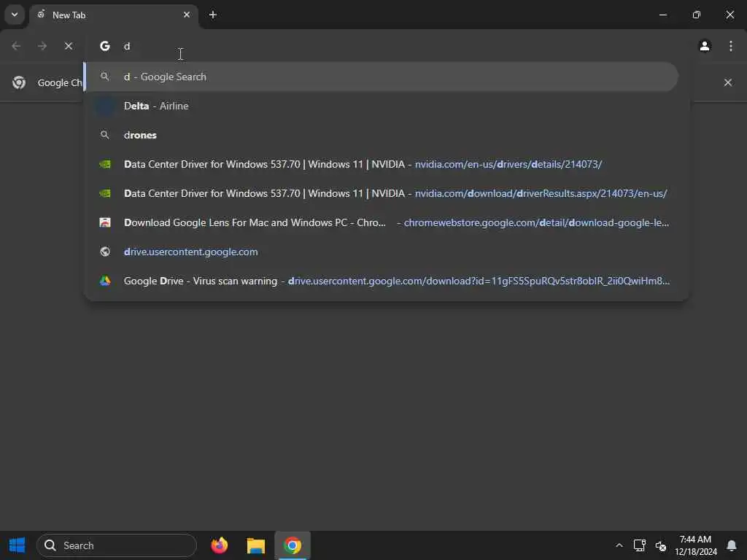747x560 pixels.
Task: Dismiss the Google Chrome info bar
Action: click(728, 82)
